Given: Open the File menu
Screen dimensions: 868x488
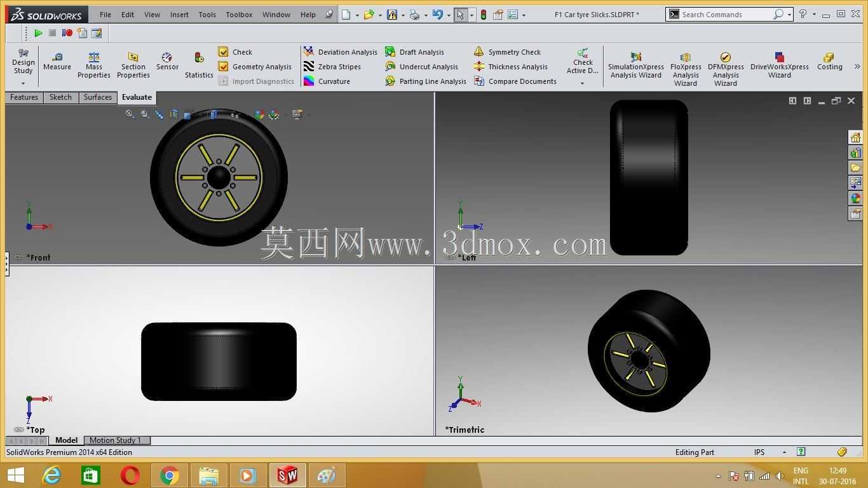Looking at the screenshot, I should coord(105,15).
